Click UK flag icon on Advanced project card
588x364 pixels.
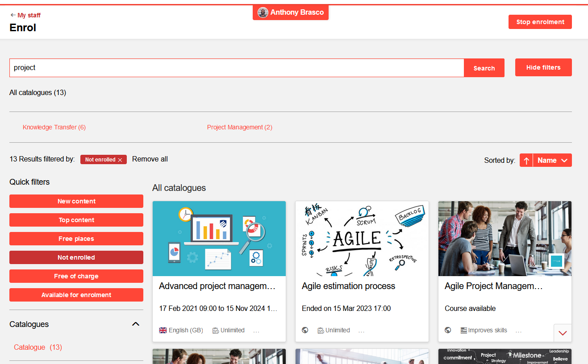163,331
